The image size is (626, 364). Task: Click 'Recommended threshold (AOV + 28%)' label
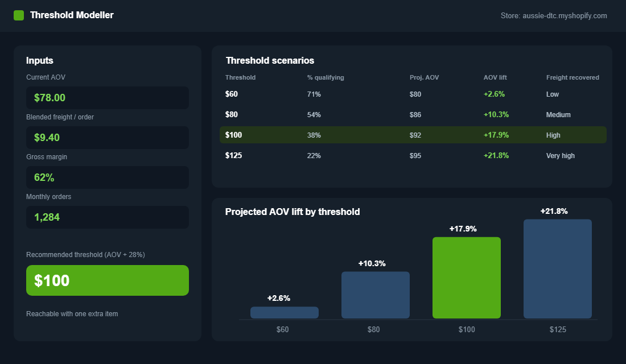click(x=85, y=255)
